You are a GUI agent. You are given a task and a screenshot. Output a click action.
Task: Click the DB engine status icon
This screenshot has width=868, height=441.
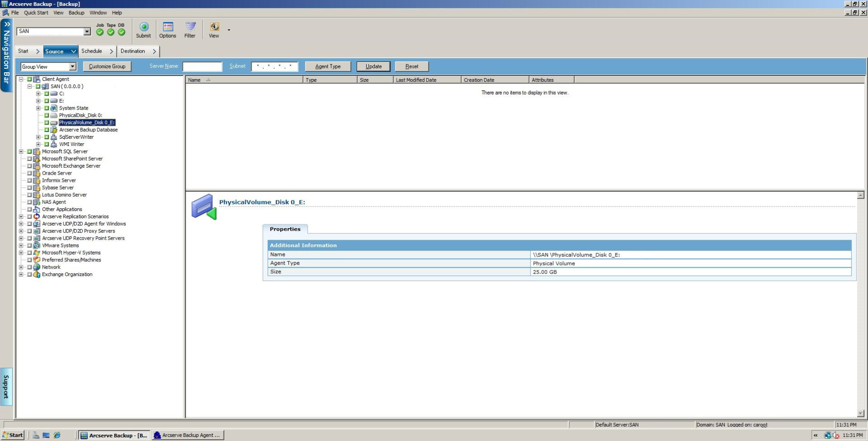point(121,31)
